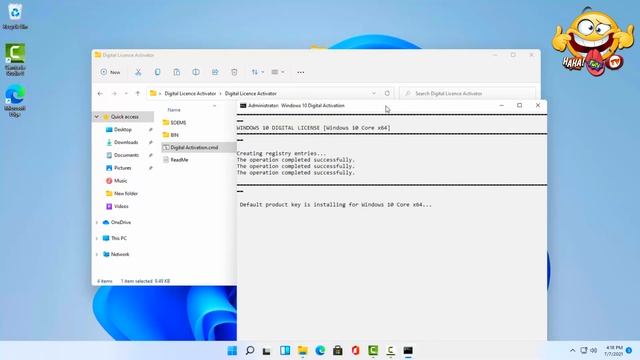Open Documents in Quick access

pyautogui.click(x=126, y=155)
